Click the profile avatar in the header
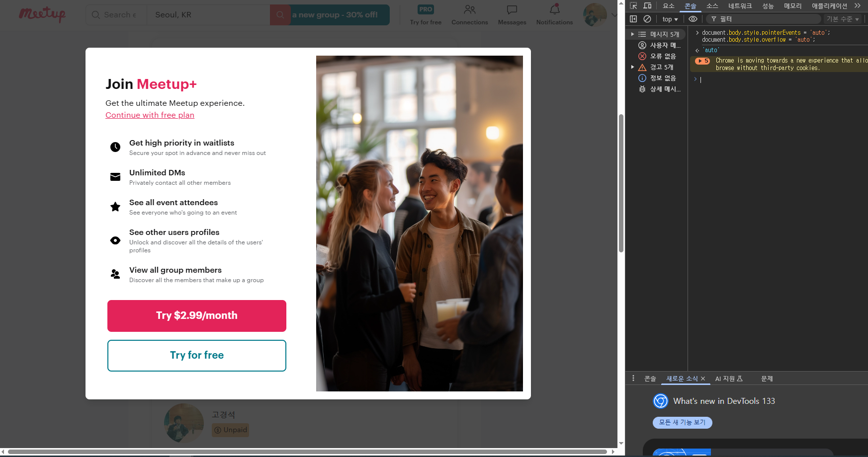This screenshot has width=868, height=457. click(x=595, y=14)
